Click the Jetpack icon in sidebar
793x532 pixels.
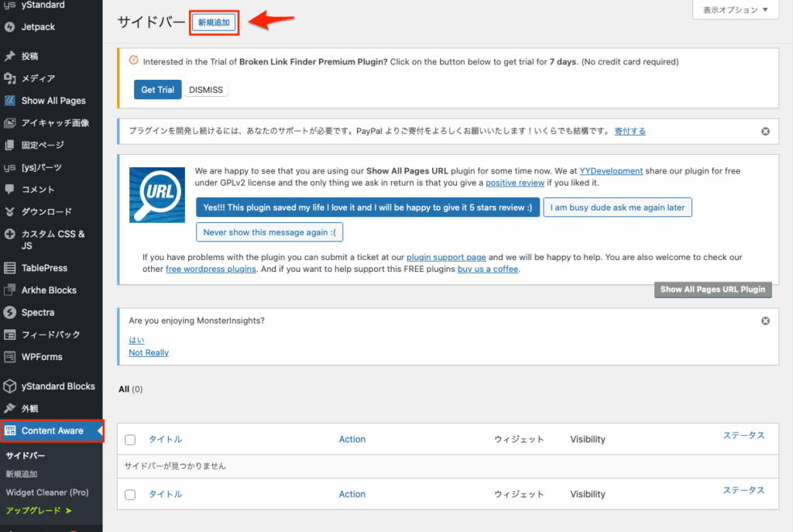coord(9,27)
